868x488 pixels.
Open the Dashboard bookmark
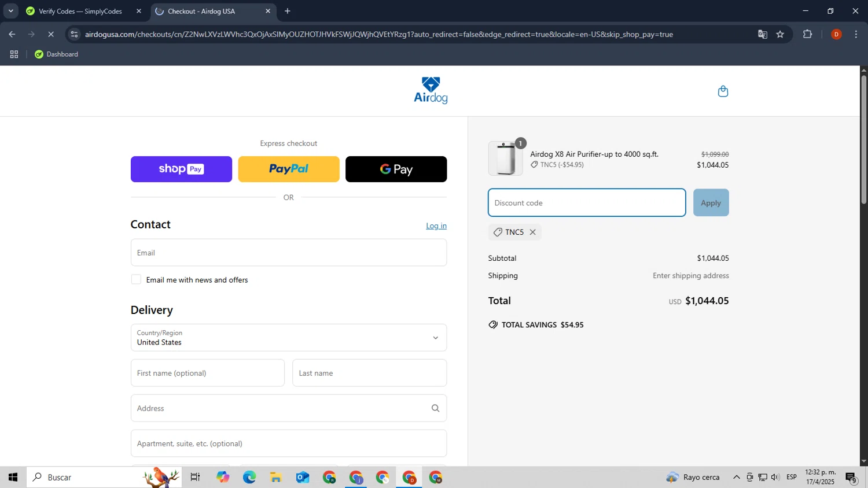pos(57,54)
